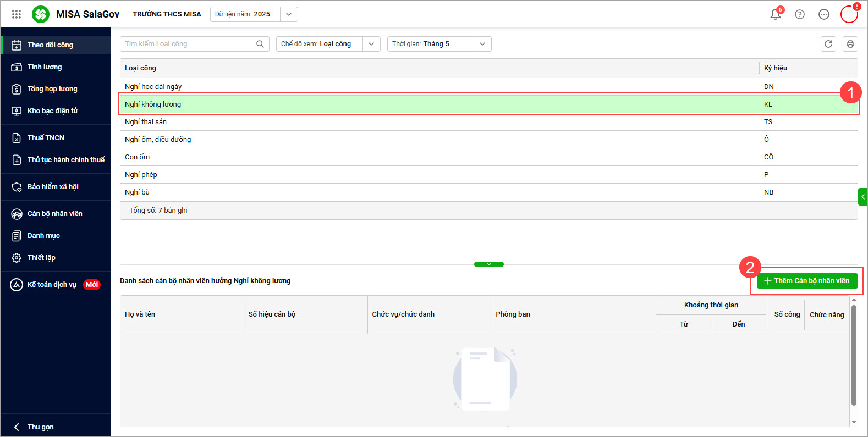
Task: Collapse the panel with green splitter handle
Action: 489,264
